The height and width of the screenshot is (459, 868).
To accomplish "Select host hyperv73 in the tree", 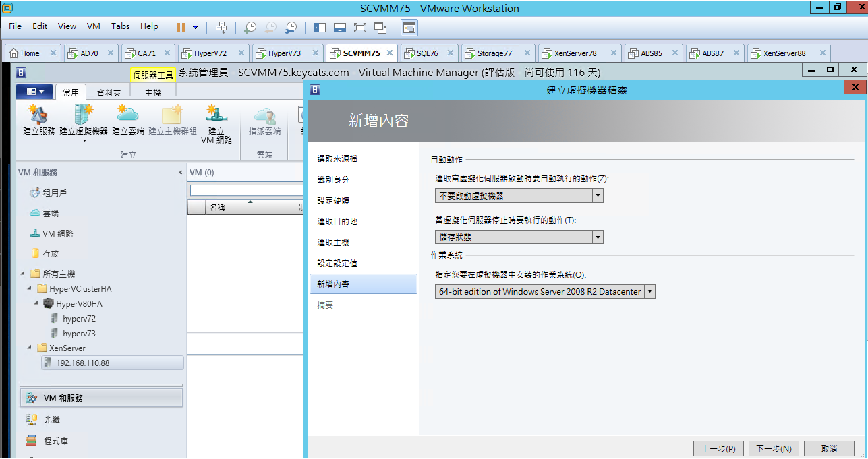I will click(79, 333).
